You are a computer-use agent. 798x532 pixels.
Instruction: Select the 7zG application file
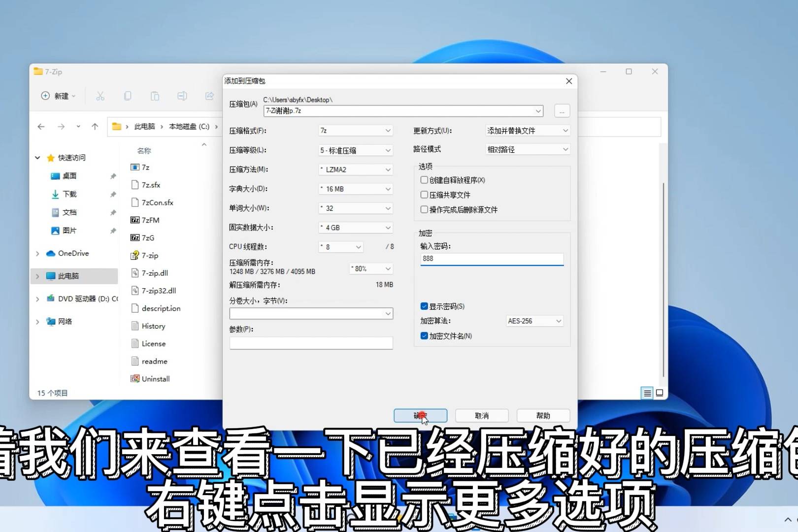142,237
